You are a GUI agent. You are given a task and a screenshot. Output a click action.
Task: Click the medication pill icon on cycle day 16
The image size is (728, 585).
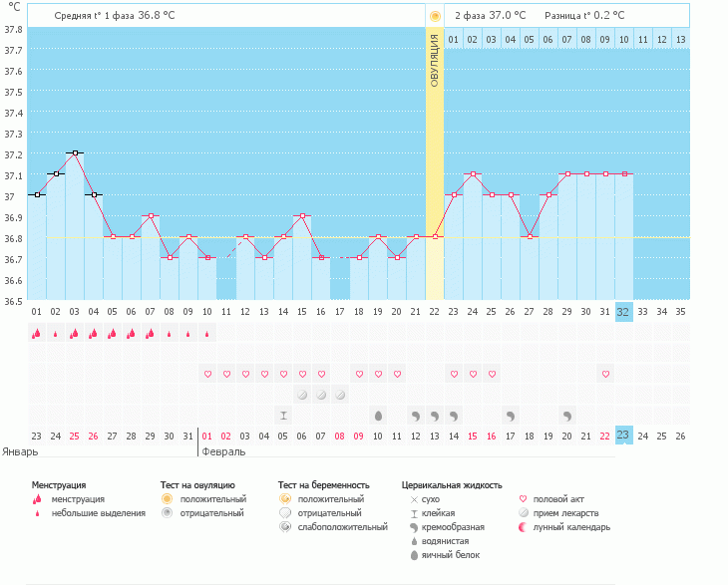pos(321,395)
